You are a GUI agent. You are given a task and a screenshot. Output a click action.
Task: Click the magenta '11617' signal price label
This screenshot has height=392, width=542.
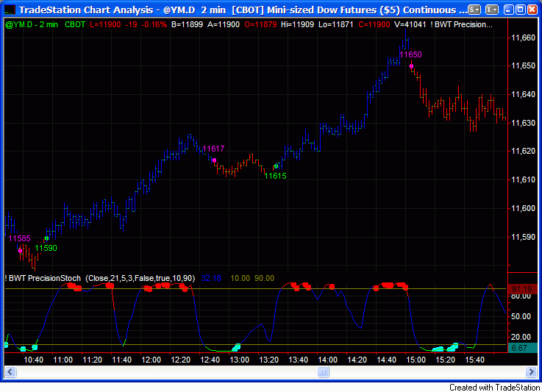click(x=213, y=149)
